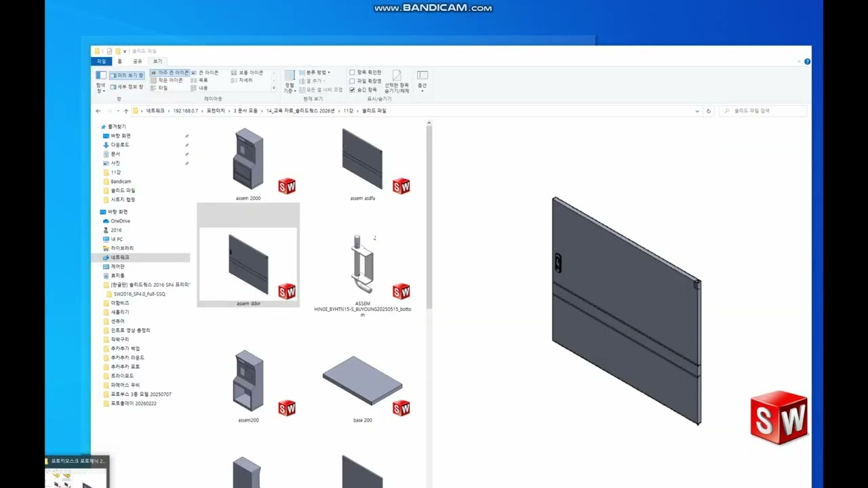This screenshot has height=488, width=868.
Task: Select the View (보기) ribbon tab
Action: pos(157,61)
